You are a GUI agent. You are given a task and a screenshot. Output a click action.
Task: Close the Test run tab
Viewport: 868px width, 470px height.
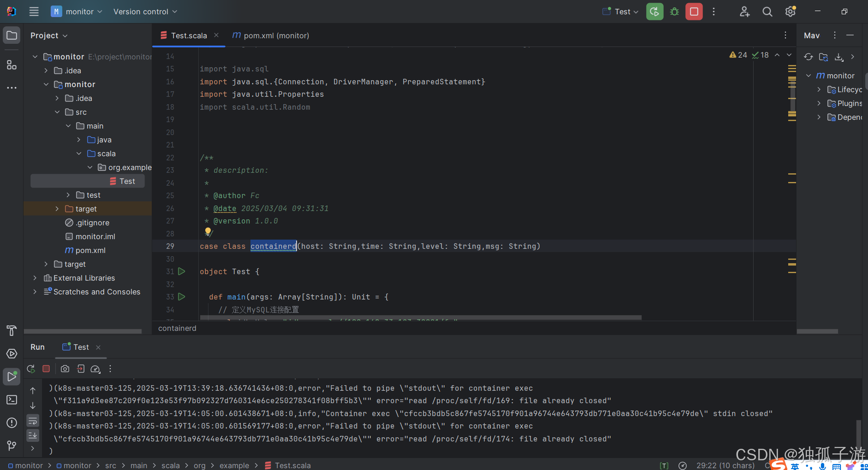[x=98, y=347]
